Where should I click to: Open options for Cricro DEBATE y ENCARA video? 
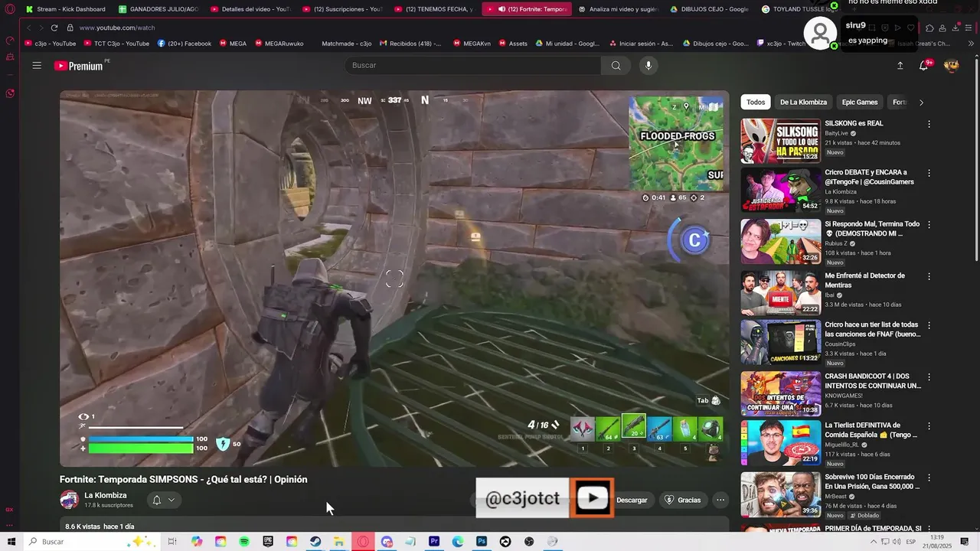(929, 174)
